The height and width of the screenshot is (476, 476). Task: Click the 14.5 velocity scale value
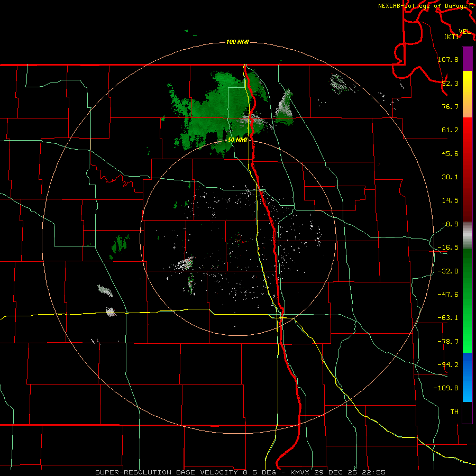tap(450, 200)
